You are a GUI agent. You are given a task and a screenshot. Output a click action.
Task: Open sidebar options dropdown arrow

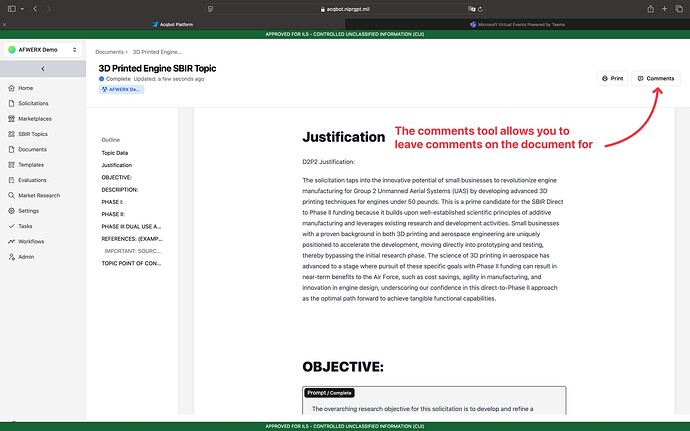pyautogui.click(x=22, y=9)
